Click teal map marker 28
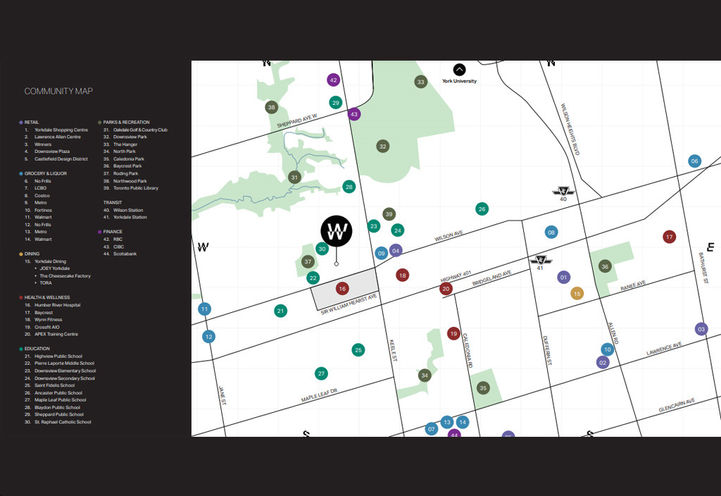The width and height of the screenshot is (721, 496). coord(349,187)
